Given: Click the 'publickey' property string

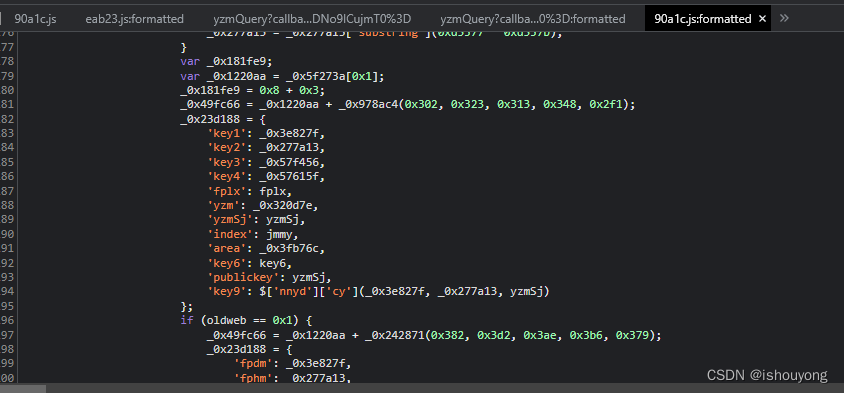Looking at the screenshot, I should [x=243, y=278].
